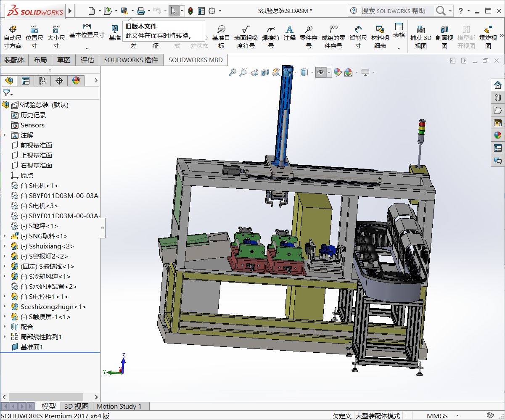Viewport: 505px width, 420px height.
Task: Open the Motion Study 1 tab
Action: pyautogui.click(x=119, y=406)
